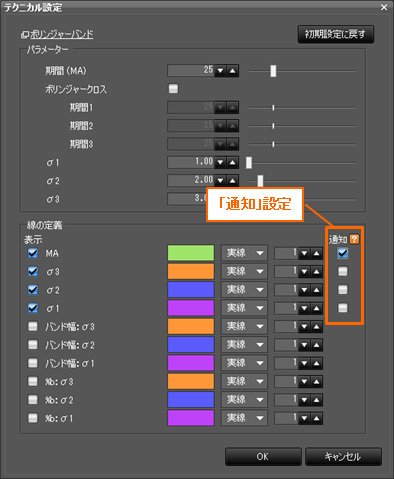The width and height of the screenshot is (394, 479).
Task: Open line style dropdown for σ2
Action: pos(244,290)
